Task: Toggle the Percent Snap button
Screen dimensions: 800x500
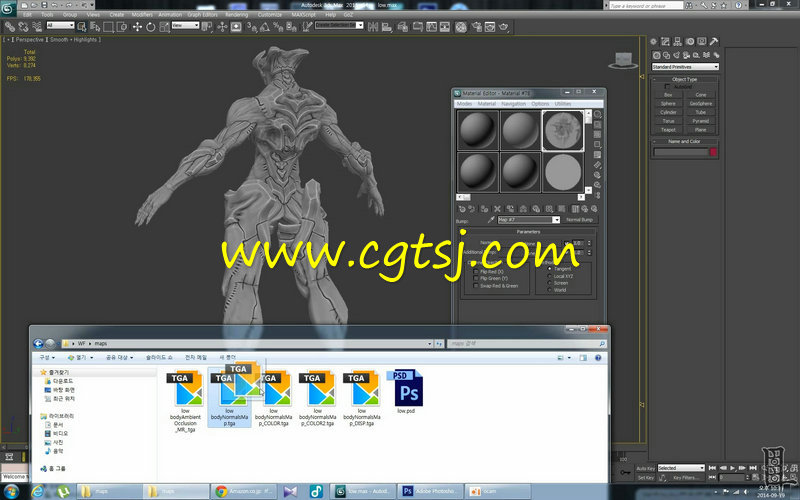Action: tap(278, 27)
